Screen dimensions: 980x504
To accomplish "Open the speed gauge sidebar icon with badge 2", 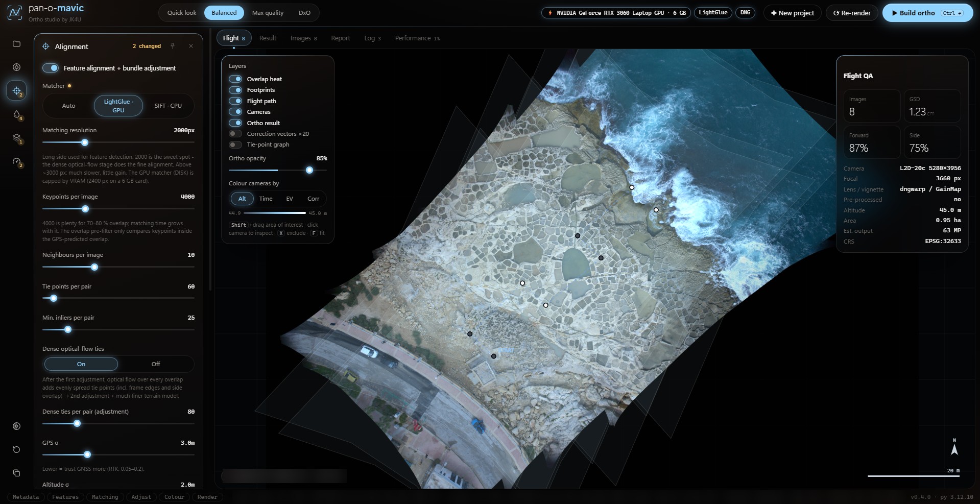I will 16,162.
